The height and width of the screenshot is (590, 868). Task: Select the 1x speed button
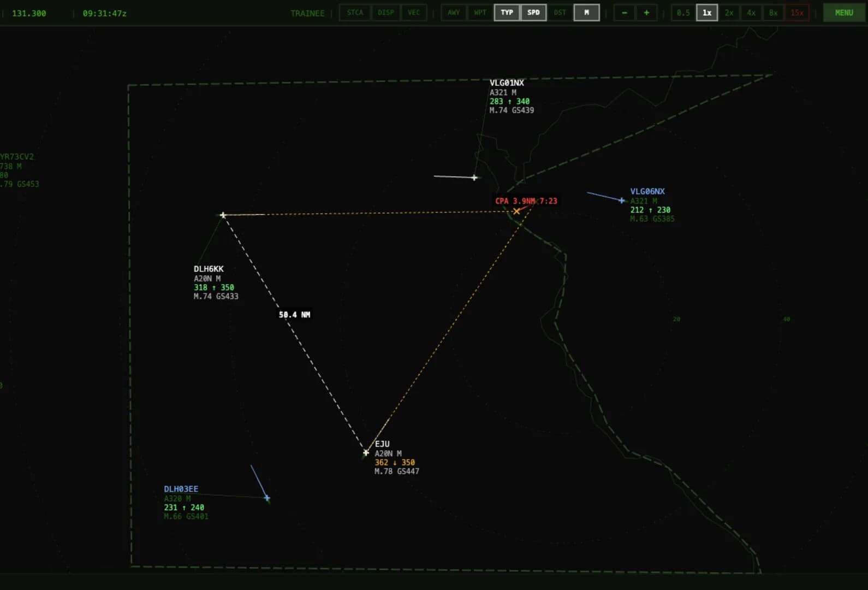[707, 13]
